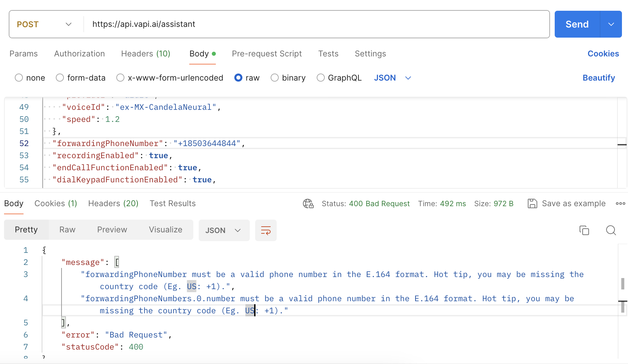628x364 pixels.
Task: Switch to the Preview response tab
Action: pyautogui.click(x=112, y=230)
